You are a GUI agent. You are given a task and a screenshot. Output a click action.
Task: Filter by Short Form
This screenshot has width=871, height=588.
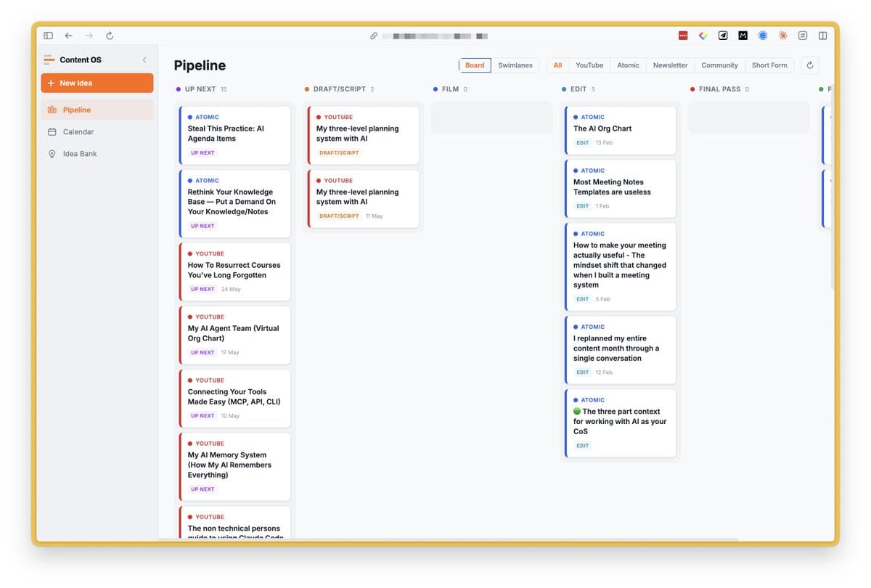769,65
